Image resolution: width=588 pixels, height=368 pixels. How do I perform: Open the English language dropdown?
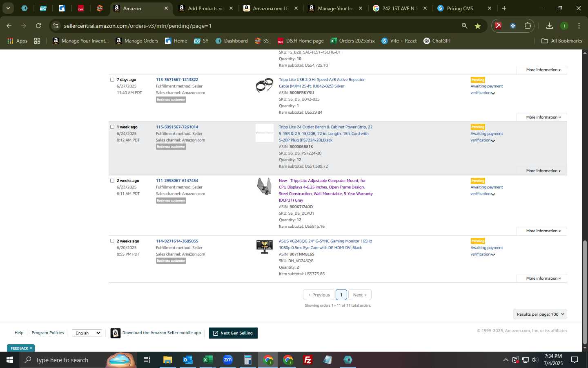(87, 333)
